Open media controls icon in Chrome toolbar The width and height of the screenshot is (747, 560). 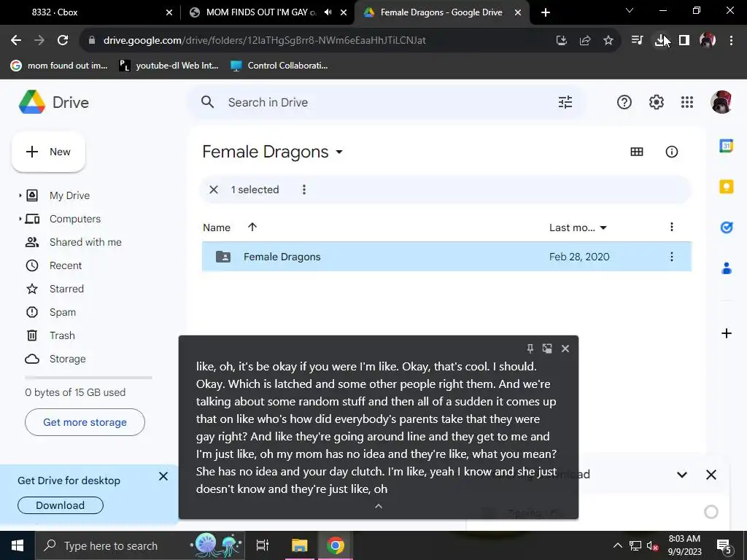637,41
